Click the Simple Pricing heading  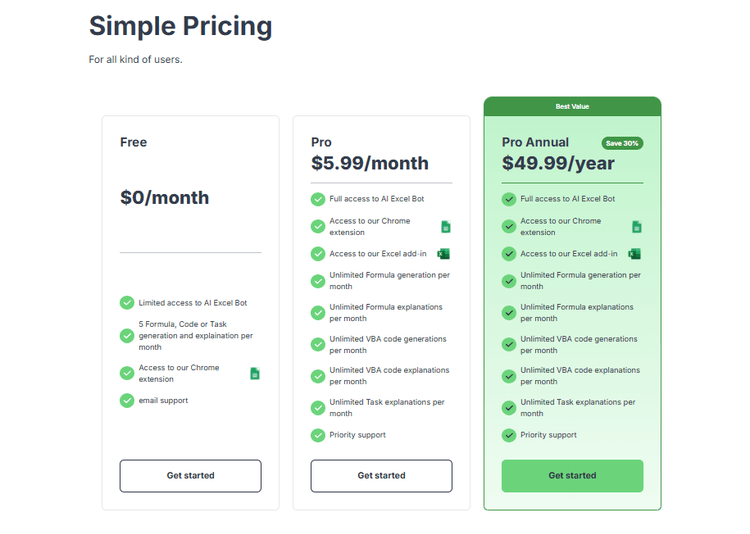click(x=180, y=26)
